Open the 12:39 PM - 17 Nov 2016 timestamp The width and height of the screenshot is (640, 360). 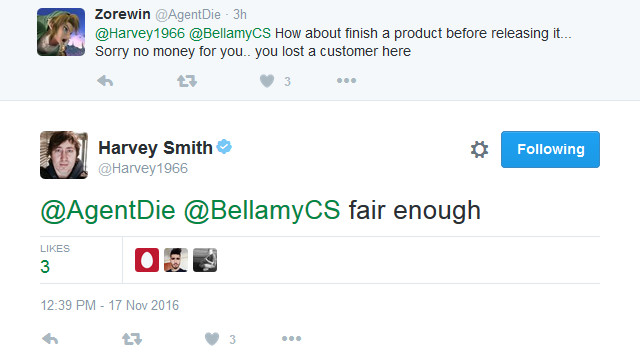(x=109, y=305)
